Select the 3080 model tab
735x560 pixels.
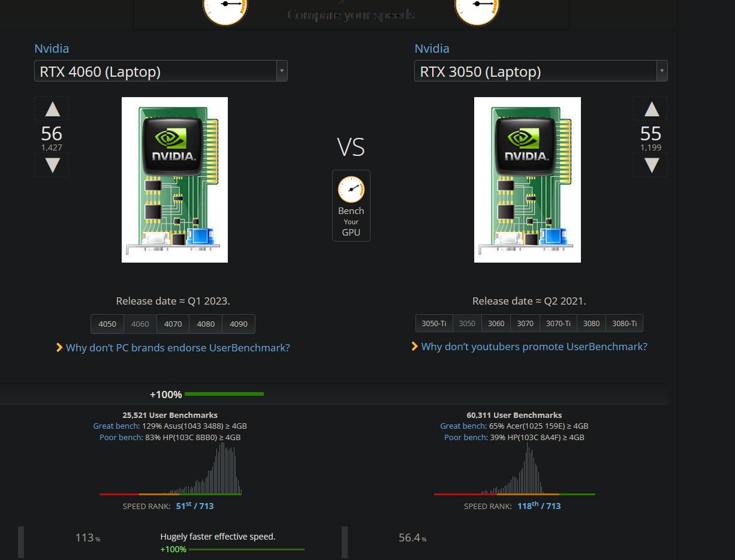tap(591, 323)
